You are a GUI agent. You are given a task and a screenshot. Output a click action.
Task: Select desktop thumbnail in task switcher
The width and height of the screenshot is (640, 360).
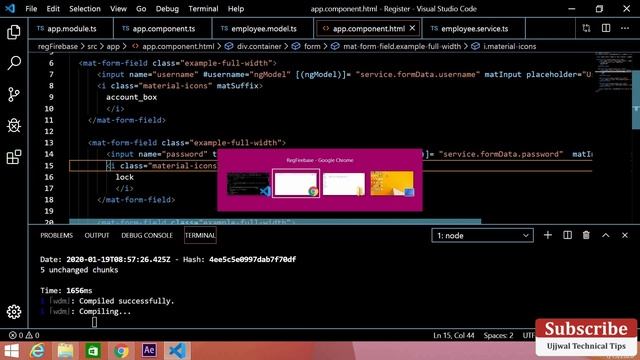[x=392, y=183]
